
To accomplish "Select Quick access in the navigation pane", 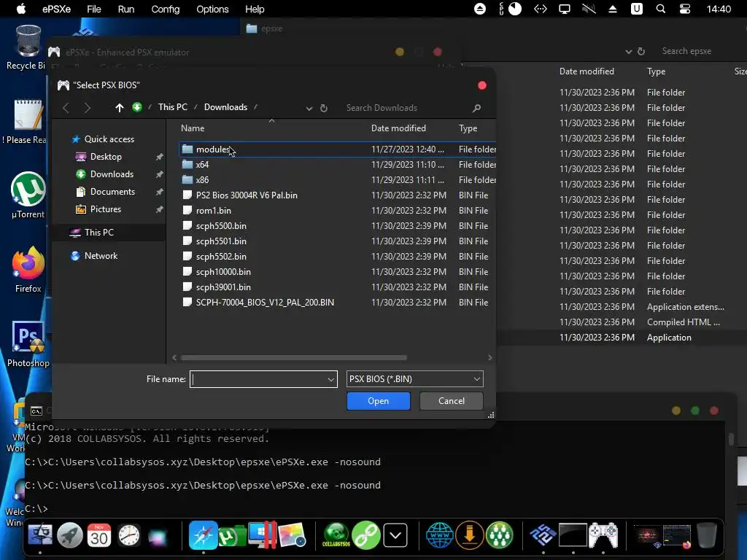I will (109, 139).
